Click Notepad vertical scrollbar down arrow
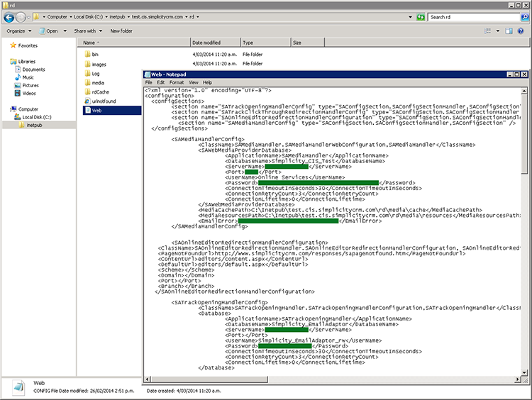The height and width of the screenshot is (400, 532). click(x=524, y=373)
